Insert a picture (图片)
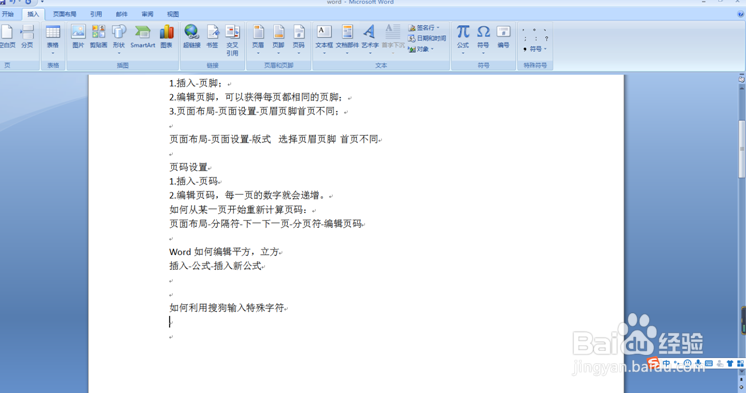 point(78,37)
